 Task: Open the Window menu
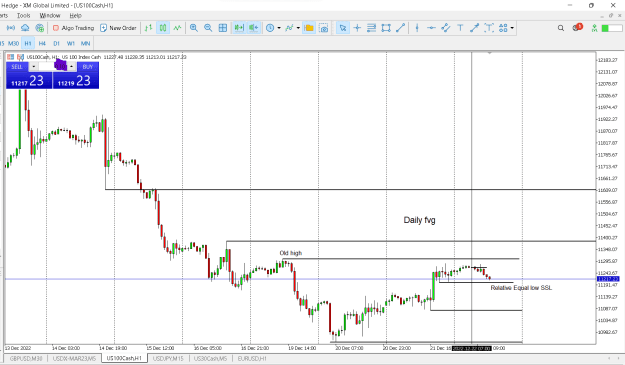tap(50, 16)
